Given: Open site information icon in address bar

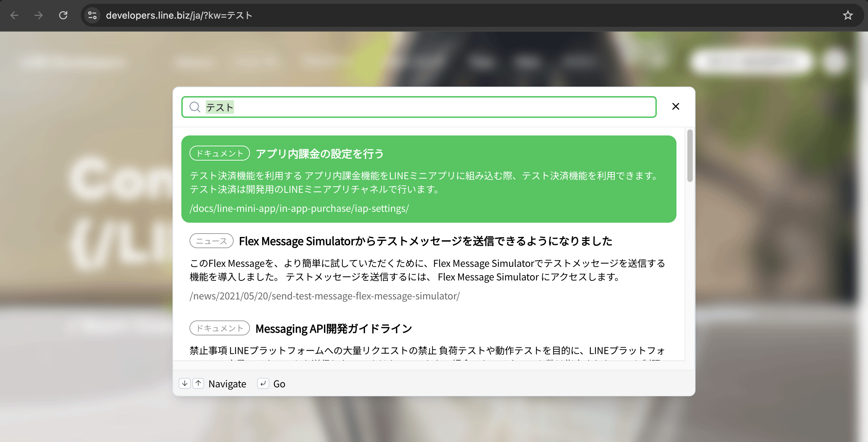Looking at the screenshot, I should (92, 15).
